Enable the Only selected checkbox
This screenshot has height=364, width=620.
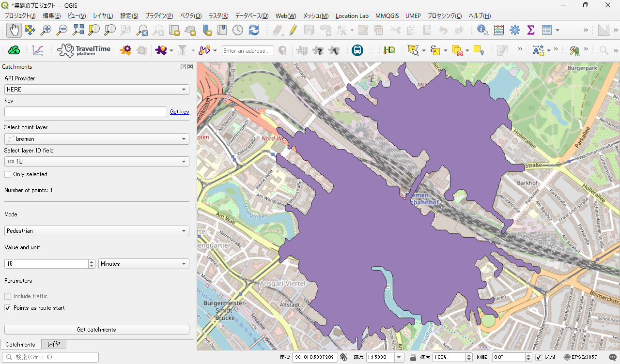[8, 174]
